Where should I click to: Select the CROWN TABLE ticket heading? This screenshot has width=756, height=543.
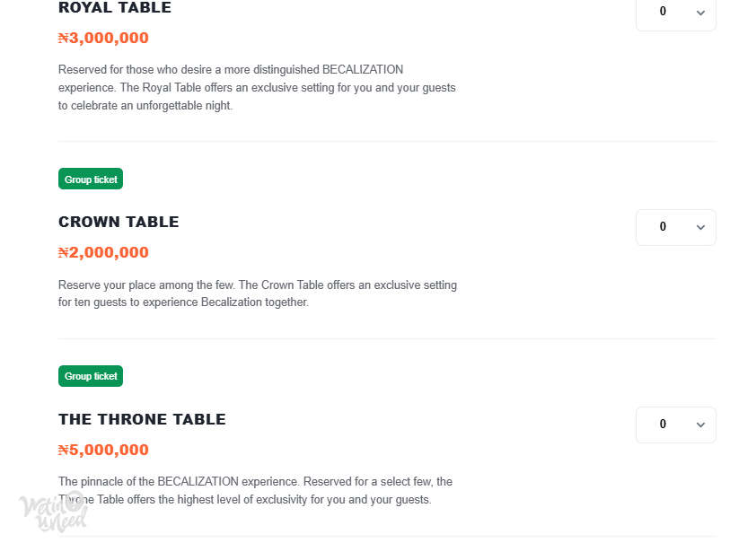tap(119, 222)
